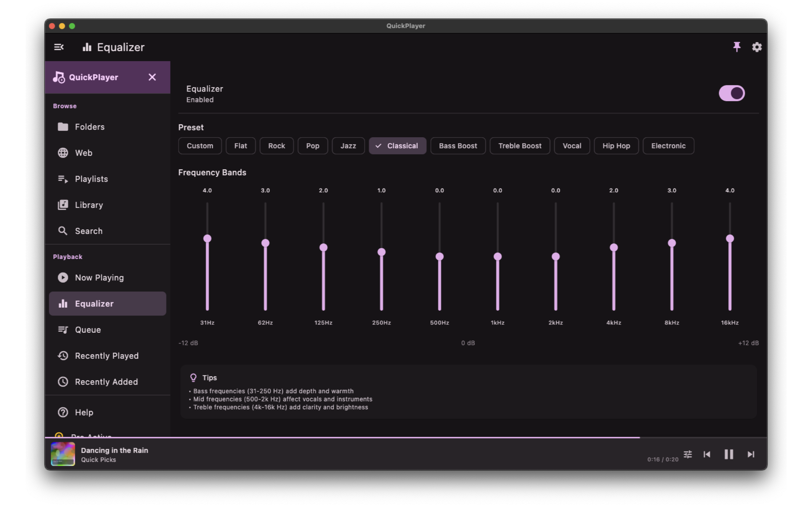Collapse the sidebar with the menu icon
The height and width of the screenshot is (507, 812).
coord(59,47)
